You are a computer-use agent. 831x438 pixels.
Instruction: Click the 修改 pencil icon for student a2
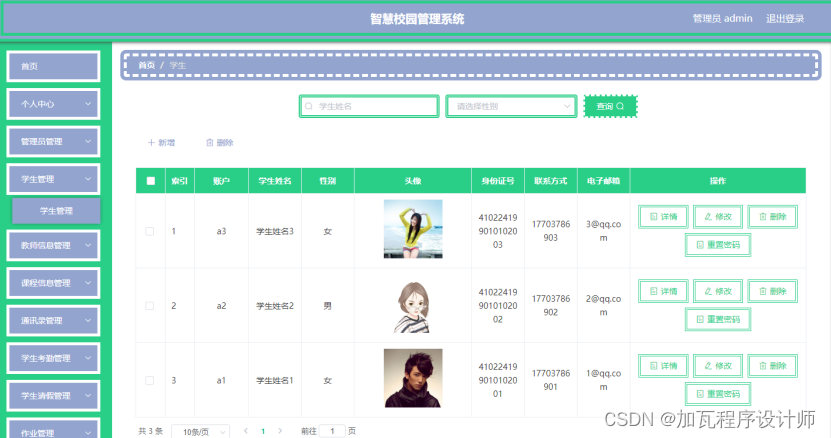(708, 291)
